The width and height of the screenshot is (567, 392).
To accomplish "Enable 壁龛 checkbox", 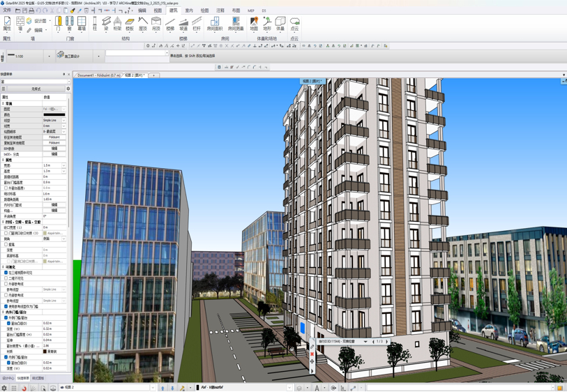I will [x=6, y=244].
